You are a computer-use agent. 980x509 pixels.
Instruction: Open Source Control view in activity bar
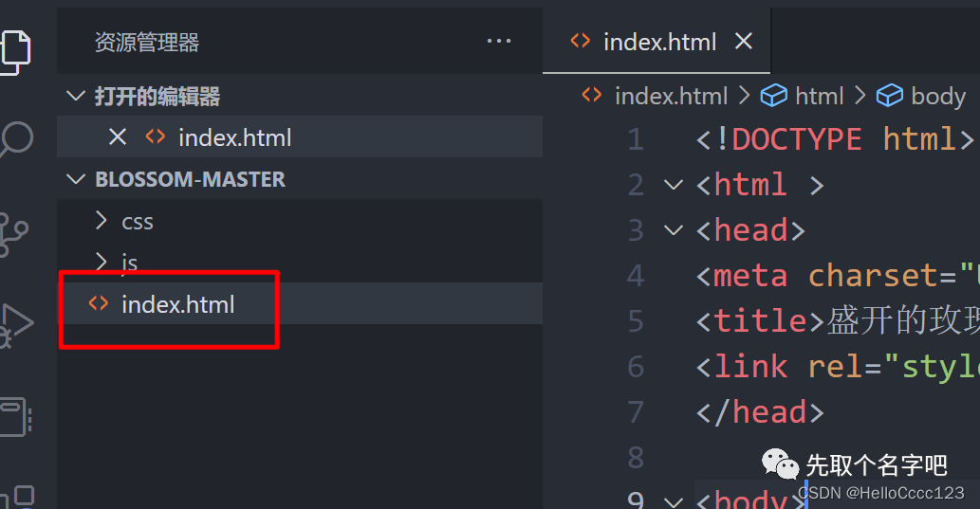(x=13, y=234)
